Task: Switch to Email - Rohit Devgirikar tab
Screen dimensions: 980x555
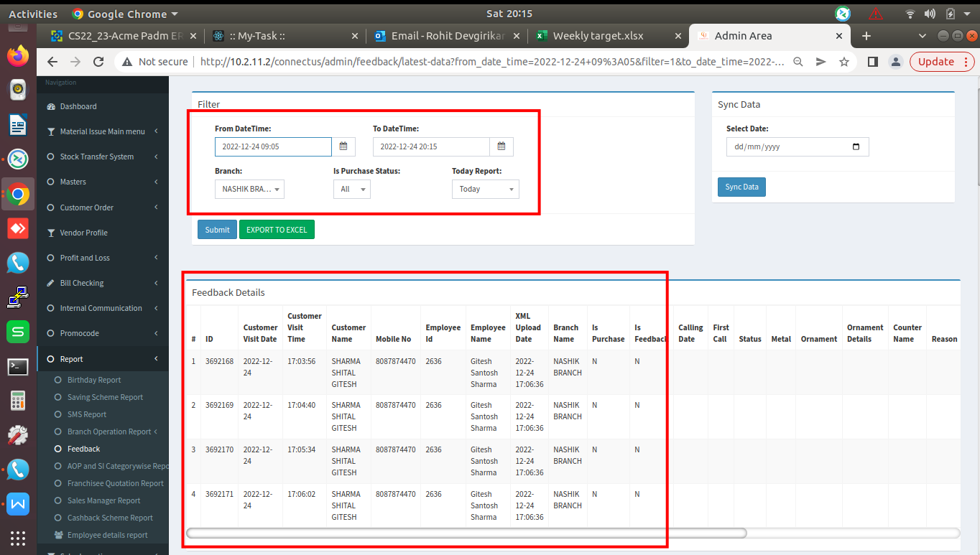Action: 447,35
